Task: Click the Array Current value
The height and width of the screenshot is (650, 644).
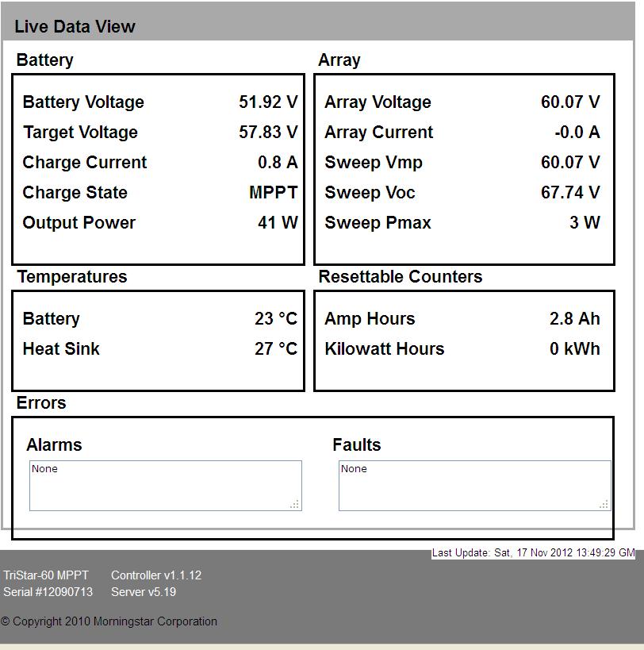Action: click(577, 133)
